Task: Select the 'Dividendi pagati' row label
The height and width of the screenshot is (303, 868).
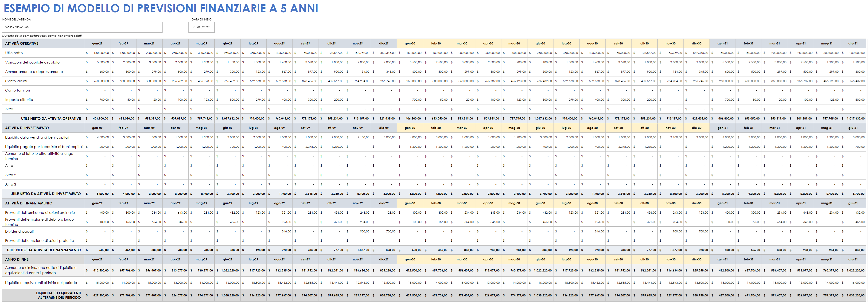Action: (x=19, y=231)
